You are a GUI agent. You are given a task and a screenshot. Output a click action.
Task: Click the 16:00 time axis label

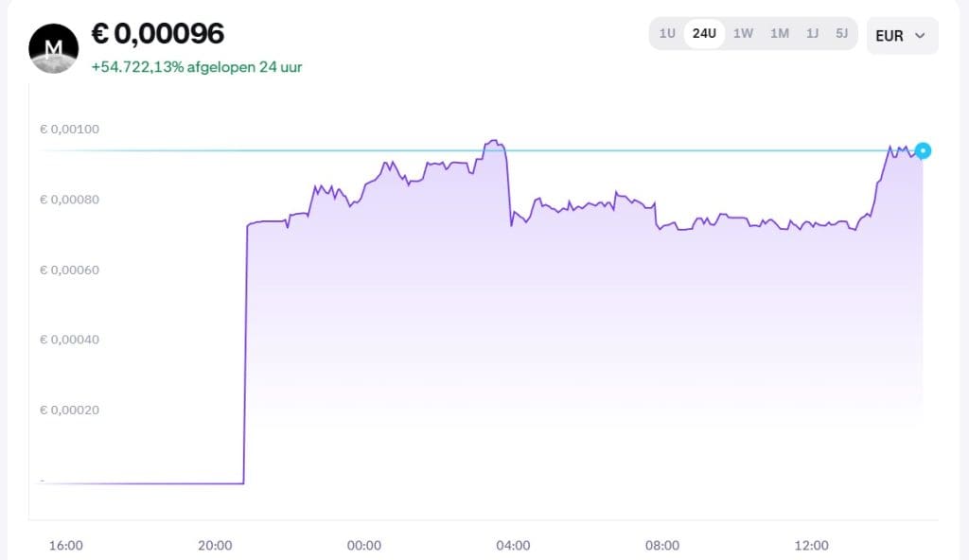(65, 545)
